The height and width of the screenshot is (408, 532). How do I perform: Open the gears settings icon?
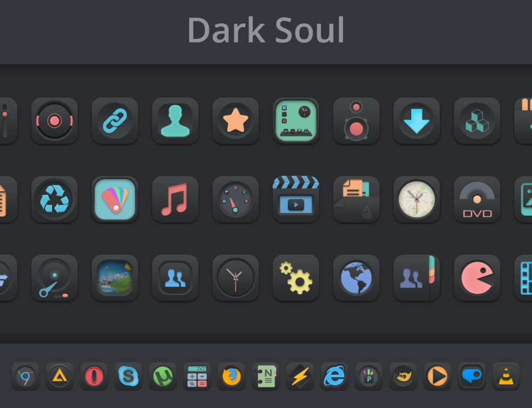pos(296,278)
